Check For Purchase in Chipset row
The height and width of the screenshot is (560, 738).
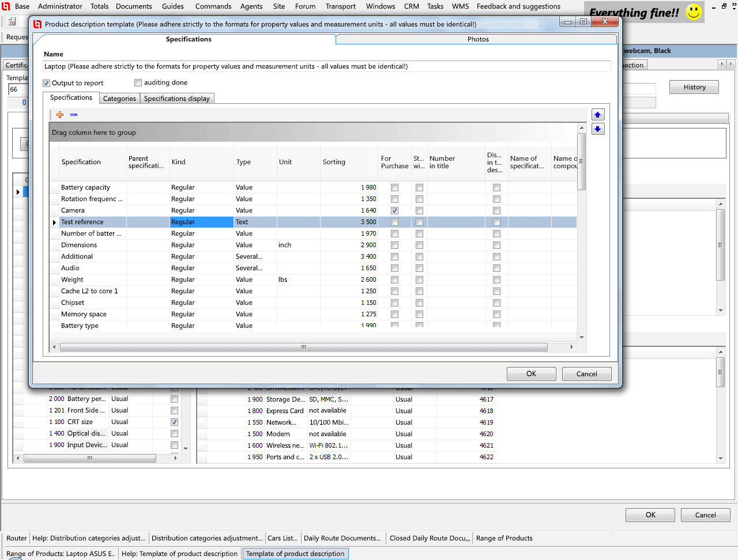coord(394,302)
